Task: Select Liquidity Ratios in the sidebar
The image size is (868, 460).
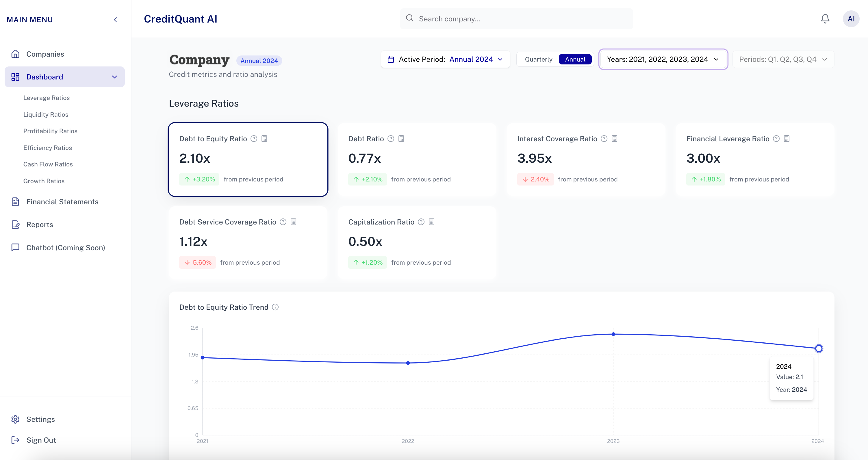Action: 46,115
